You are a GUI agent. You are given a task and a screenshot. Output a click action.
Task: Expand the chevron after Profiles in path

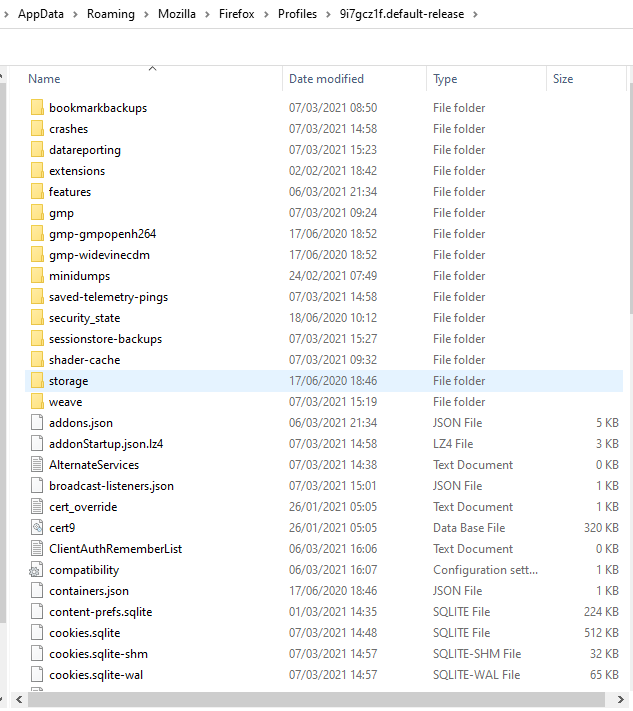(x=328, y=15)
